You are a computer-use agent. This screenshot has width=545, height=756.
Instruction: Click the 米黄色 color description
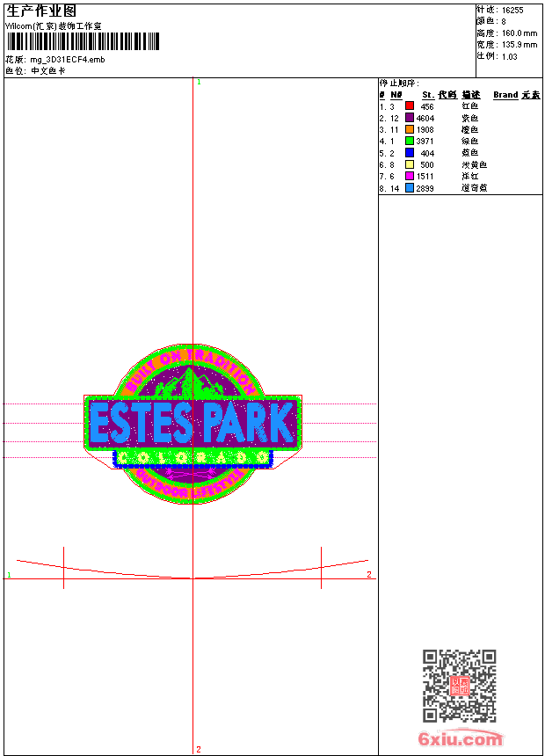[475, 164]
